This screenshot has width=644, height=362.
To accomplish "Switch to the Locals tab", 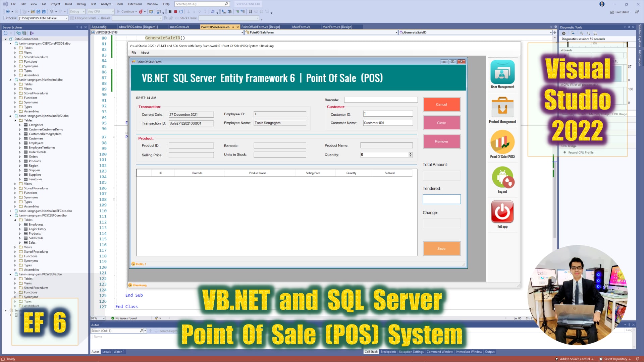I will pos(106,352).
